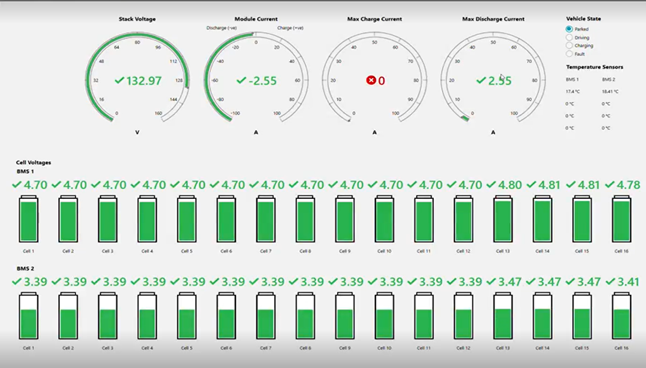Click BMS 2 Cell 15 battery icon

click(582, 316)
